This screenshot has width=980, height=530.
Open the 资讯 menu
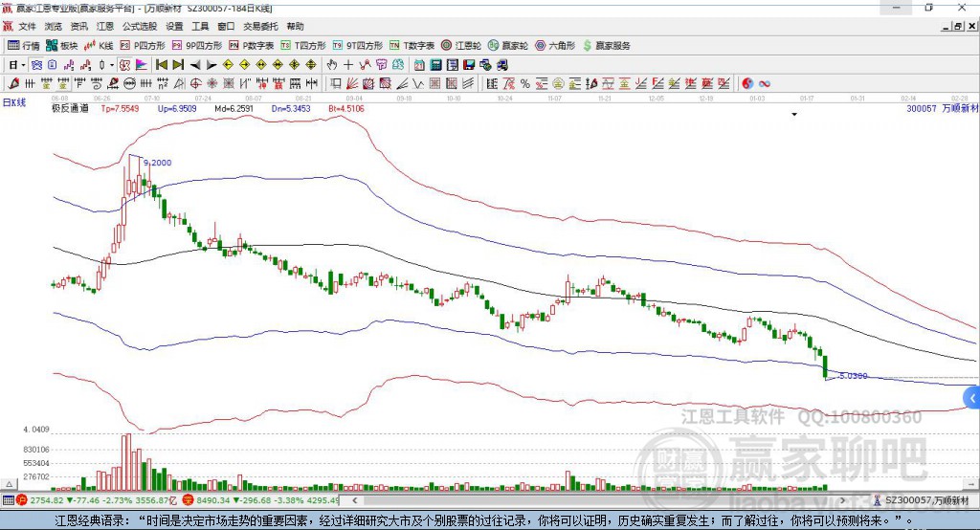pyautogui.click(x=78, y=26)
